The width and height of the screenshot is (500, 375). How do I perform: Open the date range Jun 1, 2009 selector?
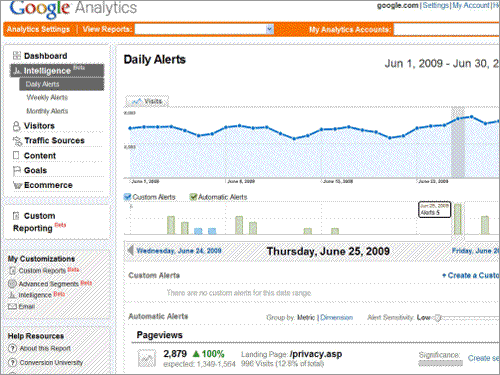[442, 63]
